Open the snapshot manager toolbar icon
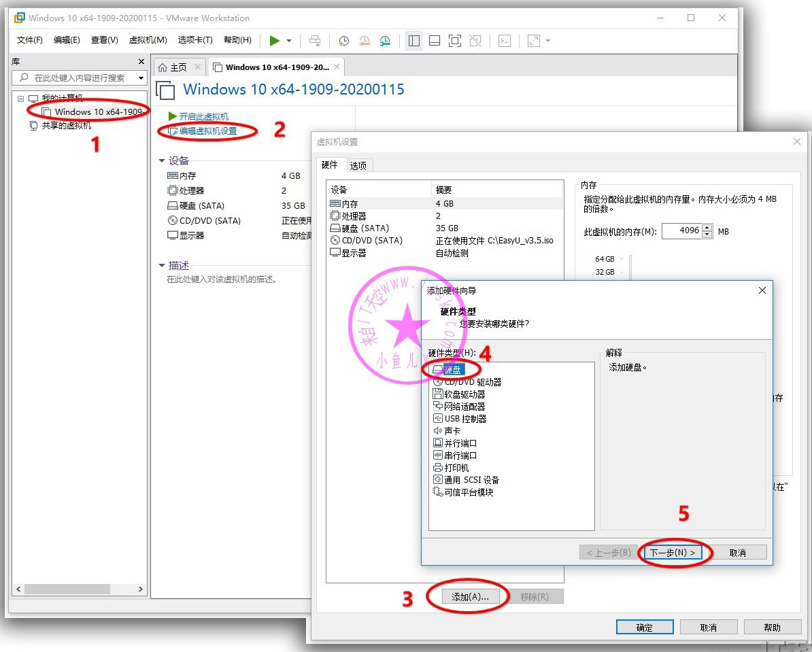This screenshot has height=652, width=812. click(386, 40)
